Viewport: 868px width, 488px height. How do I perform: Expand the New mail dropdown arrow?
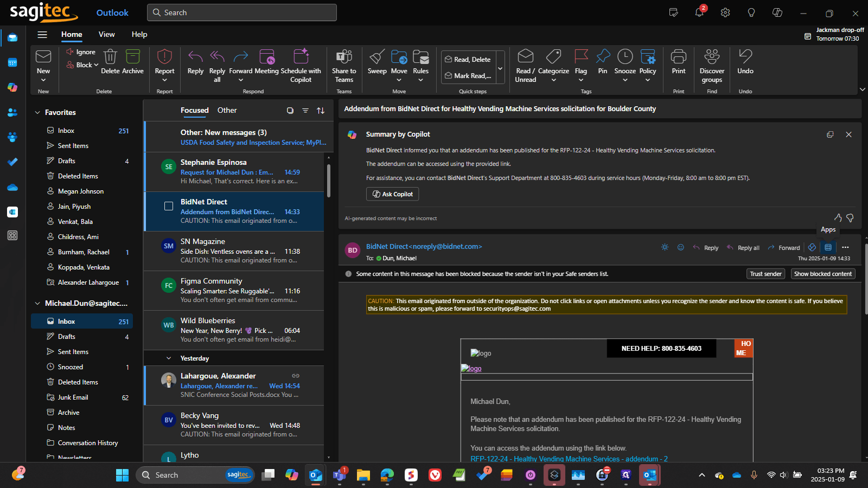pos(43,80)
